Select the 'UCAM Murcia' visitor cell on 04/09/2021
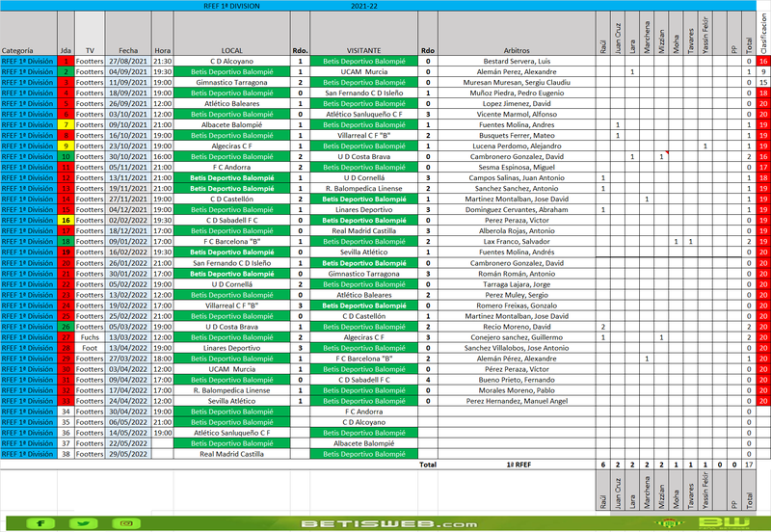The height and width of the screenshot is (532, 771). pyautogui.click(x=364, y=71)
